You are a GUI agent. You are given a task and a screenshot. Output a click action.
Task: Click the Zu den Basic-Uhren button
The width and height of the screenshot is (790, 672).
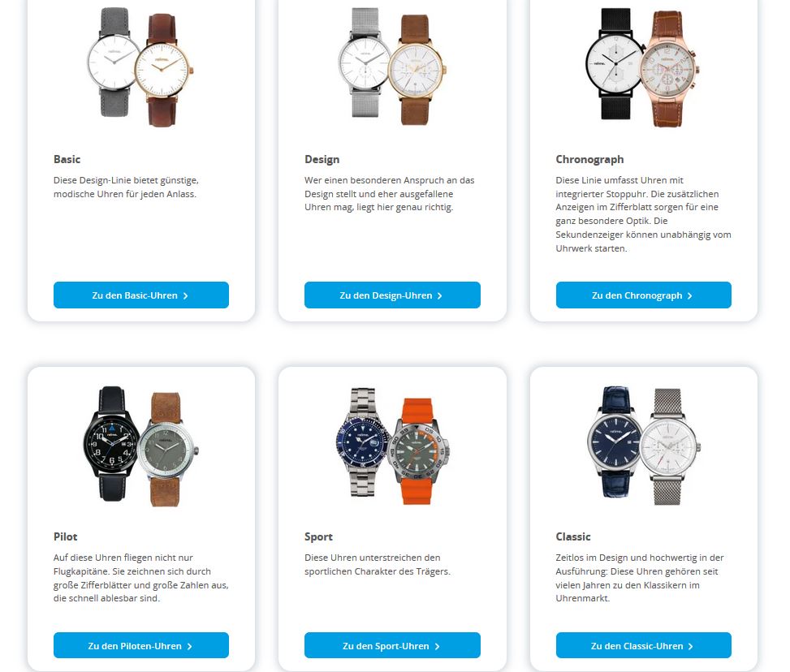[x=141, y=295]
